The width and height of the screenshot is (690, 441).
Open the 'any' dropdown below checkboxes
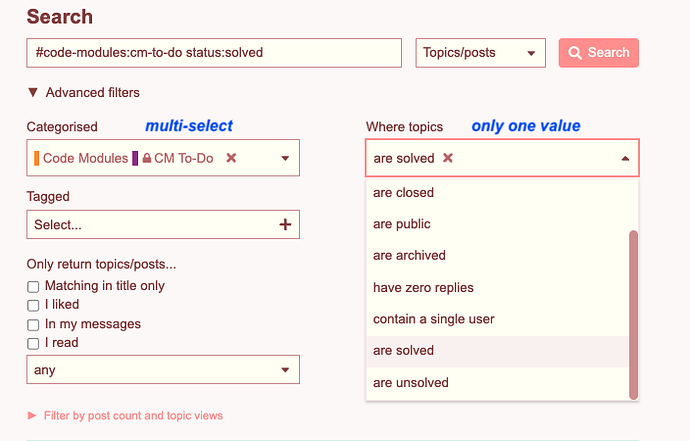point(163,370)
